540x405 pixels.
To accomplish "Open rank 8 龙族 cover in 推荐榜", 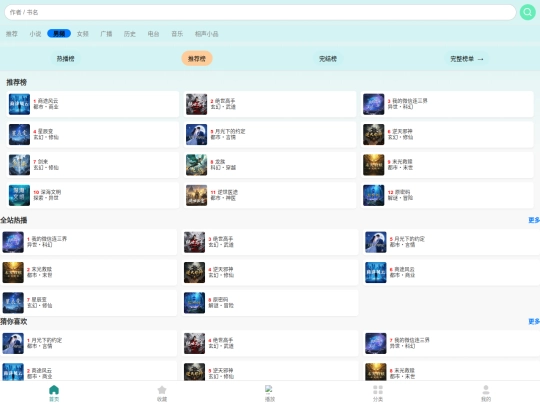I will [x=196, y=165].
